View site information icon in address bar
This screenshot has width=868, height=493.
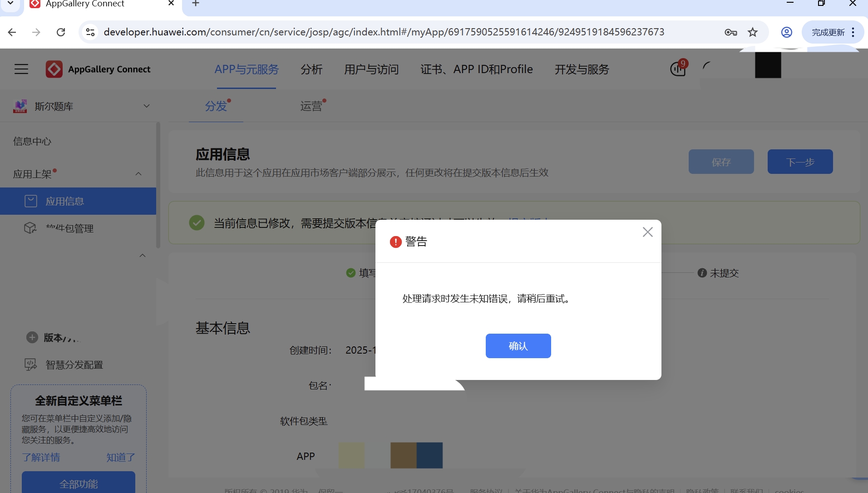[x=90, y=32]
